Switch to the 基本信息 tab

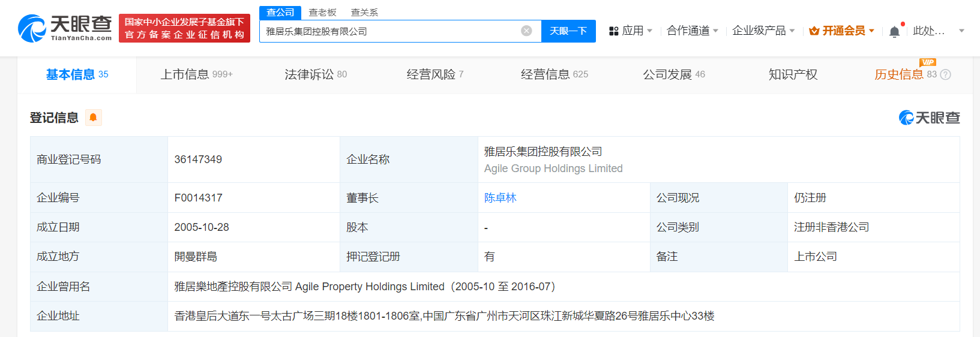click(x=77, y=74)
